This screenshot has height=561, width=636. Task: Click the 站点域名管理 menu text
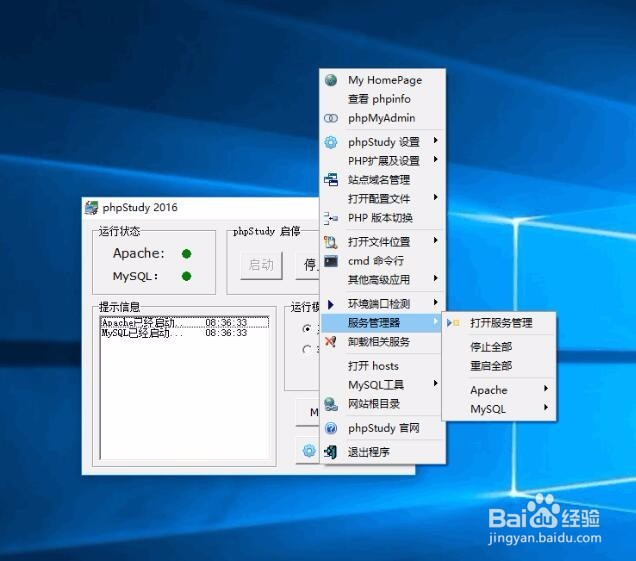click(379, 180)
